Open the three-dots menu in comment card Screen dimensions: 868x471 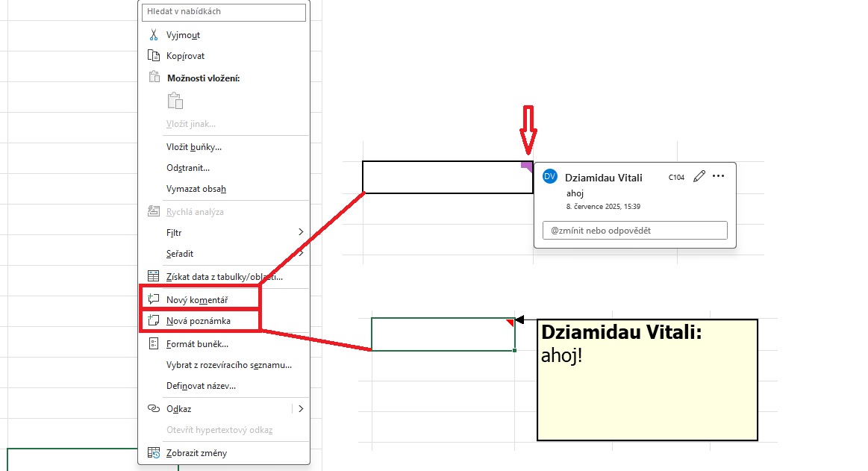719,176
